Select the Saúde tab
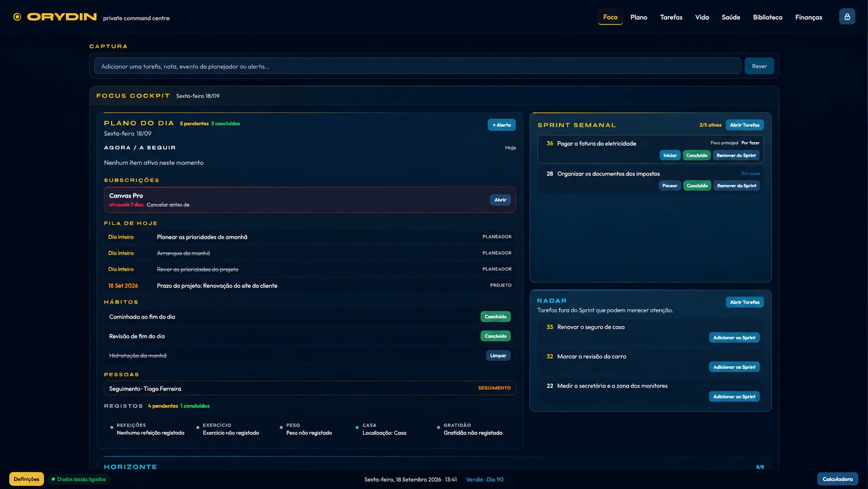Image resolution: width=868 pixels, height=489 pixels. 730,17
